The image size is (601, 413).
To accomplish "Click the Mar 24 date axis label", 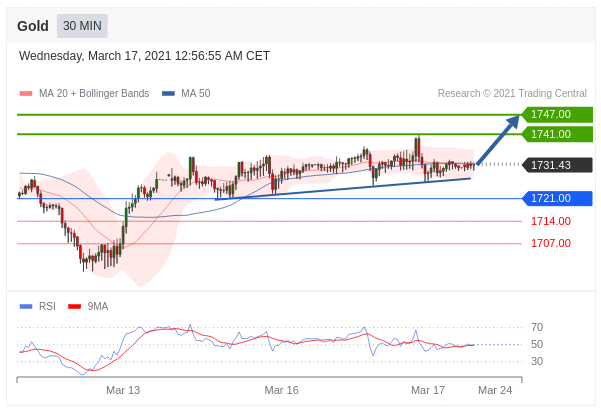I will [x=495, y=390].
